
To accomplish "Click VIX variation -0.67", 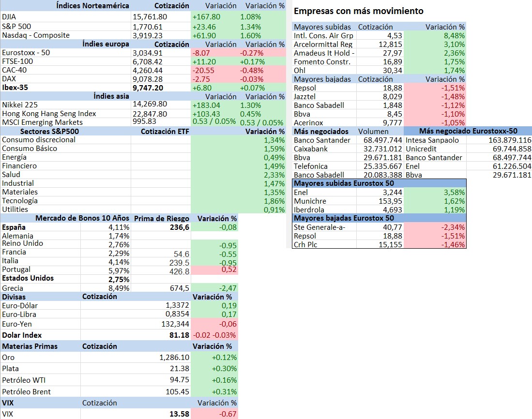I will click(x=228, y=414).
